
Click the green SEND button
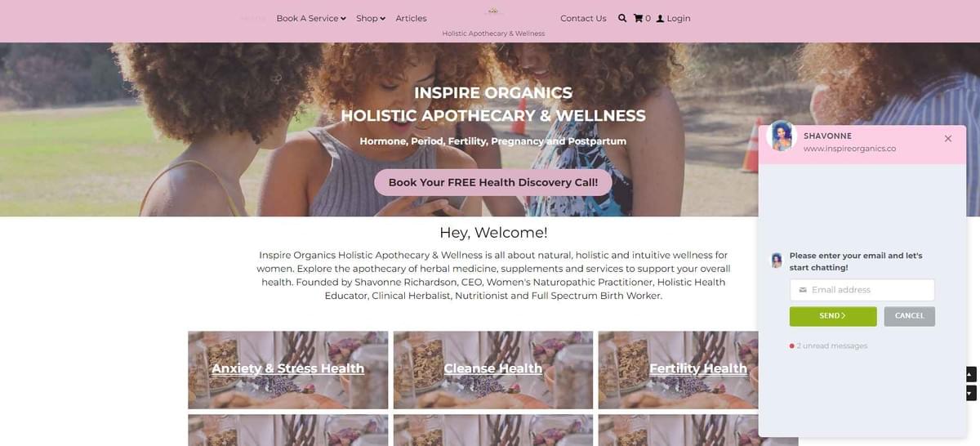(833, 316)
